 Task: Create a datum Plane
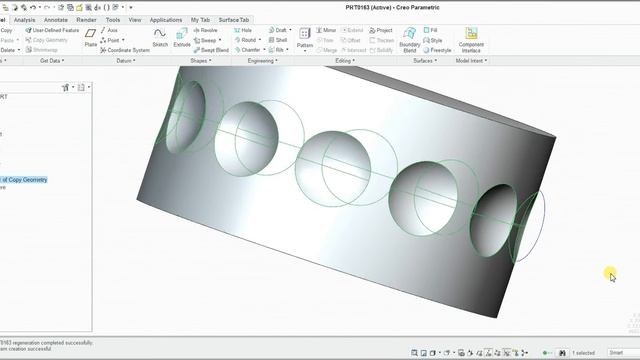pyautogui.click(x=91, y=38)
